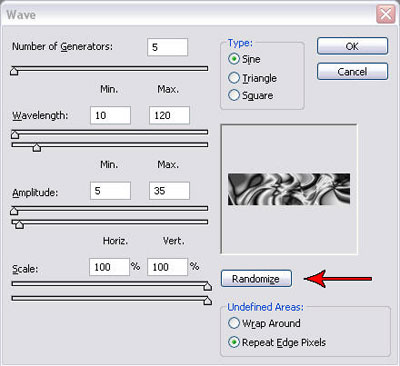
Task: Cancel the Wave dialog
Action: 352,71
